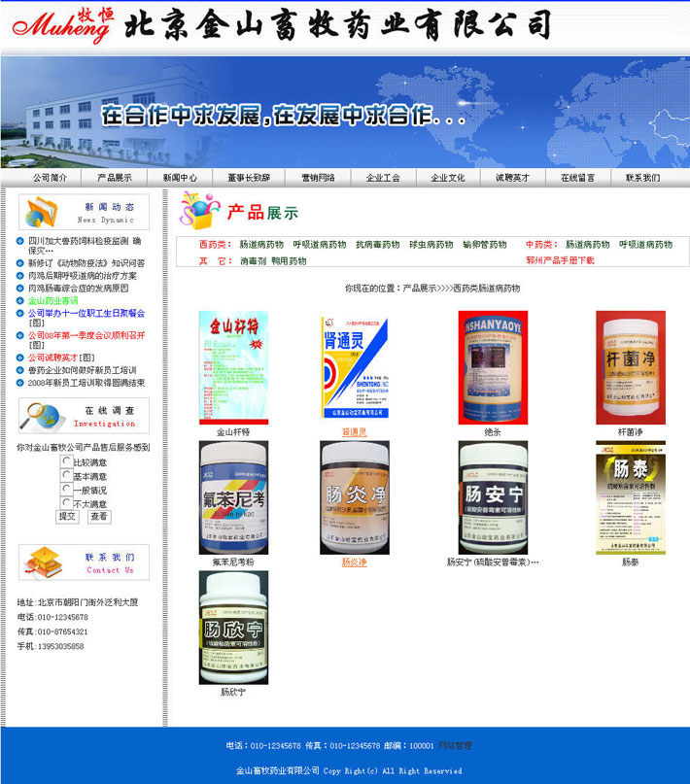The width and height of the screenshot is (690, 784).
Task: Choose the 一般情况 radio option
Action: pyautogui.click(x=66, y=489)
